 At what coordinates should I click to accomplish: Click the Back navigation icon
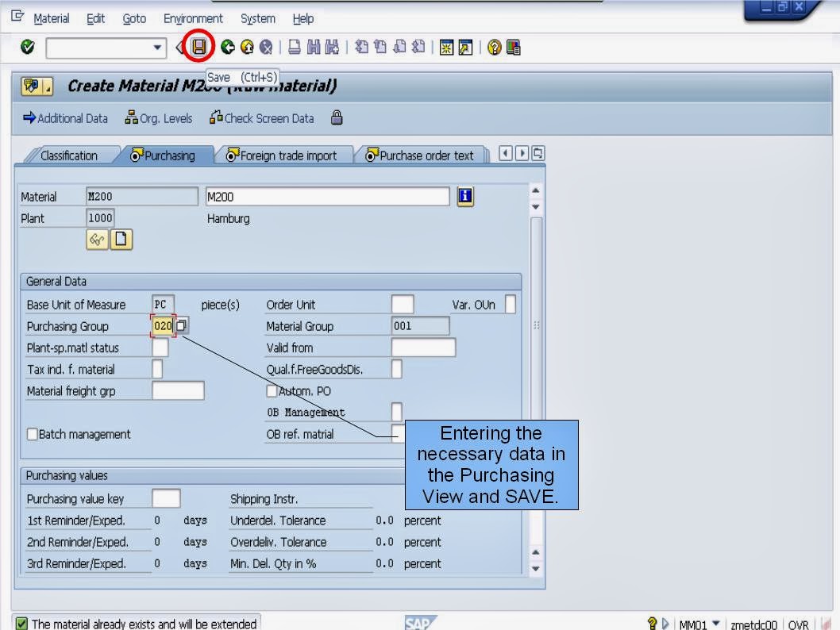coord(227,46)
